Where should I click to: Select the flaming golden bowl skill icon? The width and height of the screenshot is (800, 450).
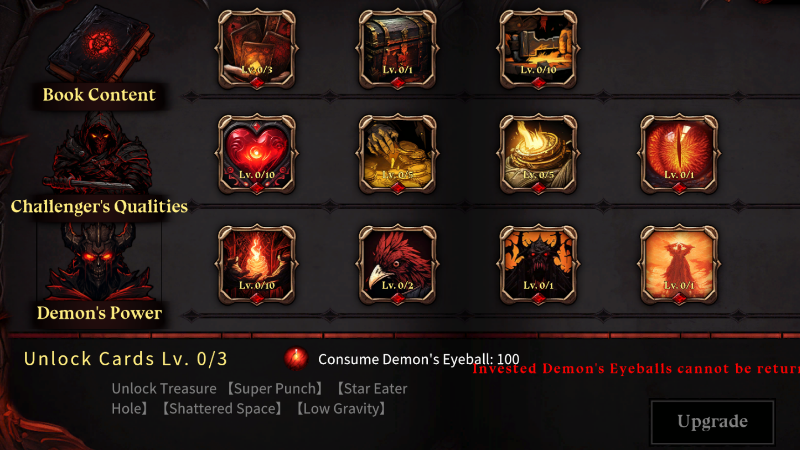click(x=538, y=154)
